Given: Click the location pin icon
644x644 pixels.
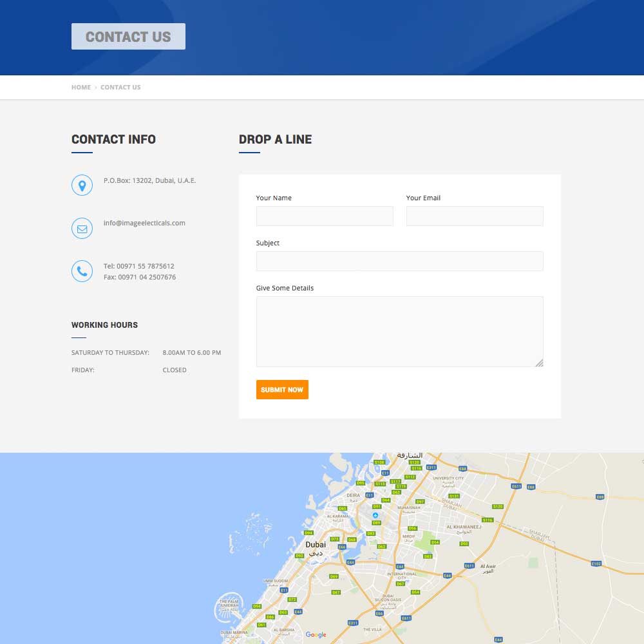Looking at the screenshot, I should (82, 185).
